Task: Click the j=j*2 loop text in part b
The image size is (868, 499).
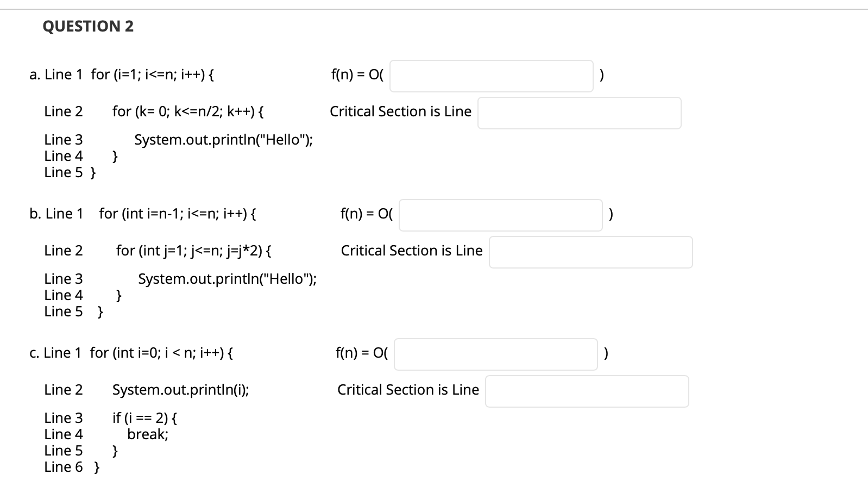Action: [x=193, y=251]
